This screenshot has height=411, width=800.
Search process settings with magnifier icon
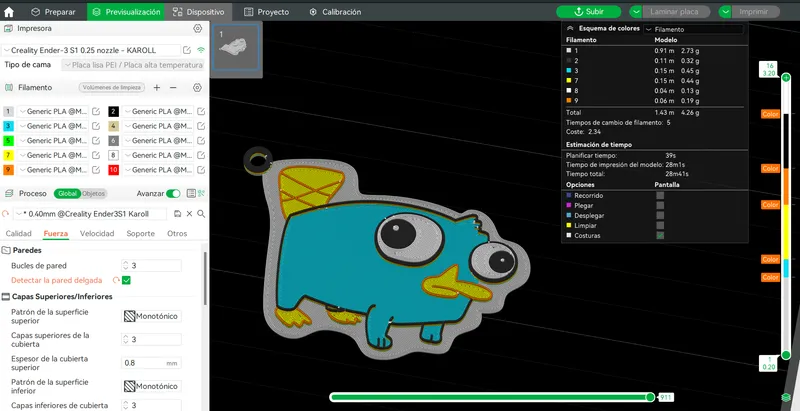[201, 214]
